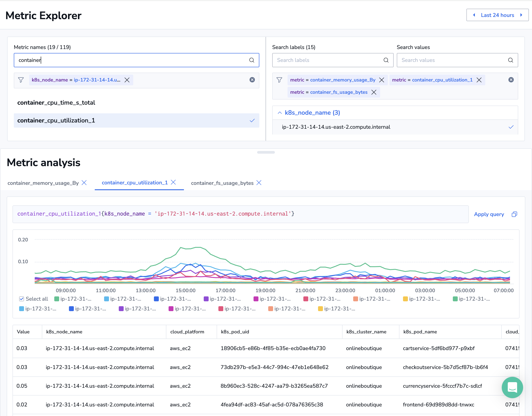The width and height of the screenshot is (532, 416).
Task: Remove metric container_fs_usage_bytes filter chip
Action: 374,92
